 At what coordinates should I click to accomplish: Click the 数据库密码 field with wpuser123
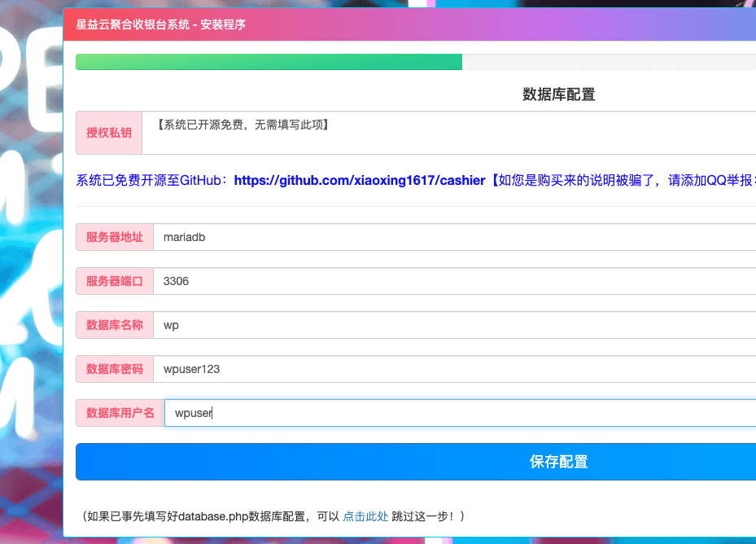click(x=456, y=369)
